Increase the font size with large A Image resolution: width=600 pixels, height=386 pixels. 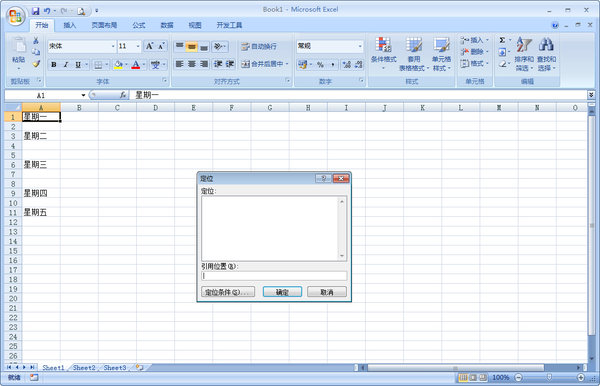coord(149,46)
